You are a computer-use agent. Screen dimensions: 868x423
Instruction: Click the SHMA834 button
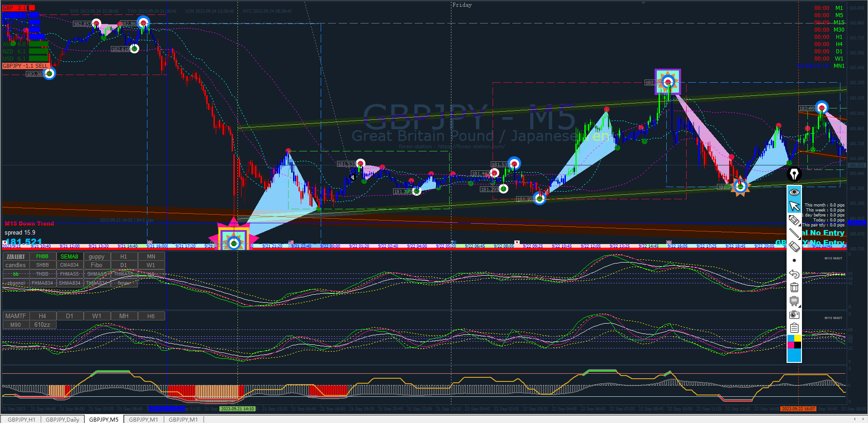(70, 283)
